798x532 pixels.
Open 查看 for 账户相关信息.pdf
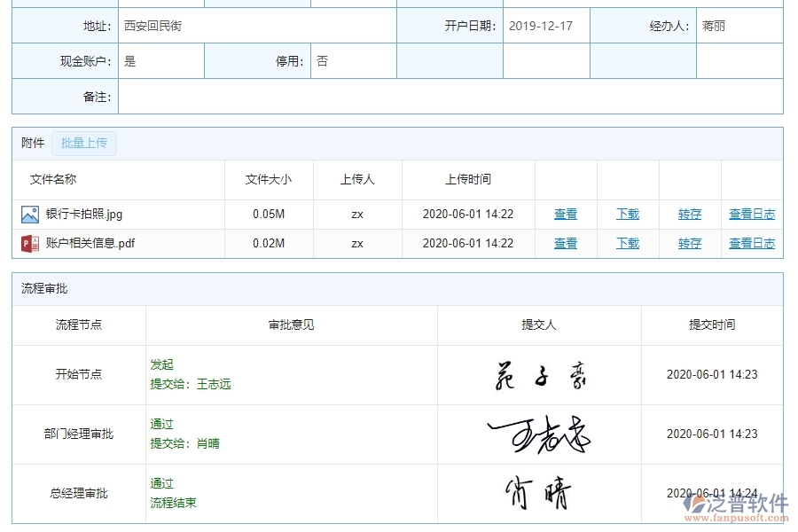click(565, 243)
